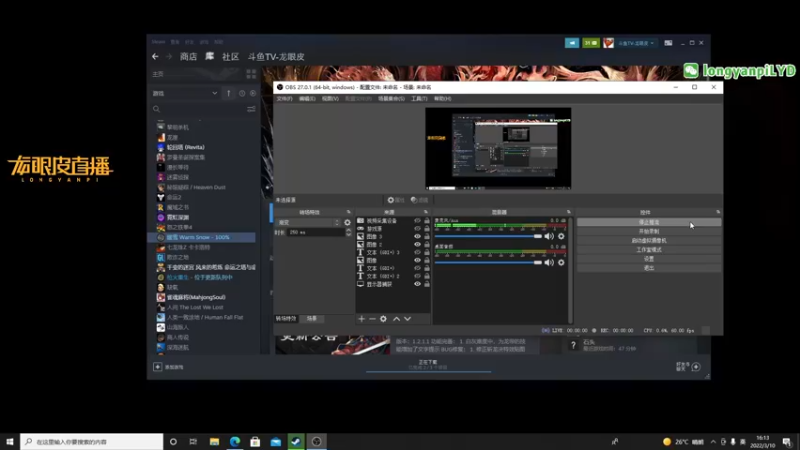The image size is (800, 450).
Task: Toggle visibility of 视频采集设备 source
Action: coord(417,221)
